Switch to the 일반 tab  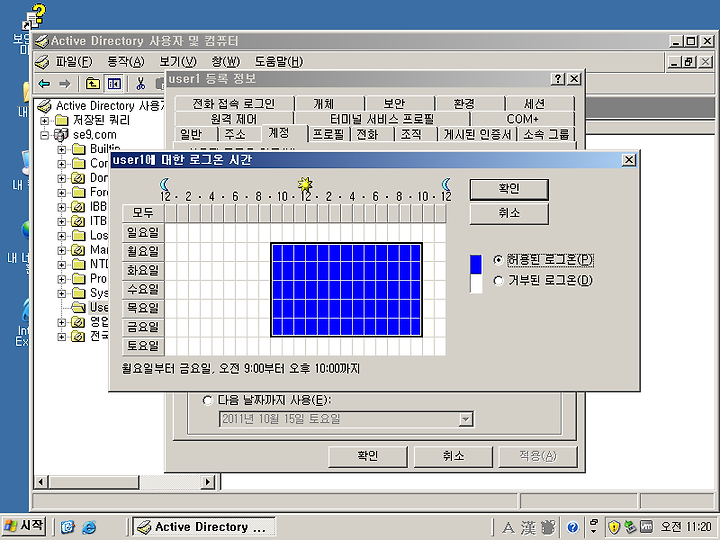point(191,134)
